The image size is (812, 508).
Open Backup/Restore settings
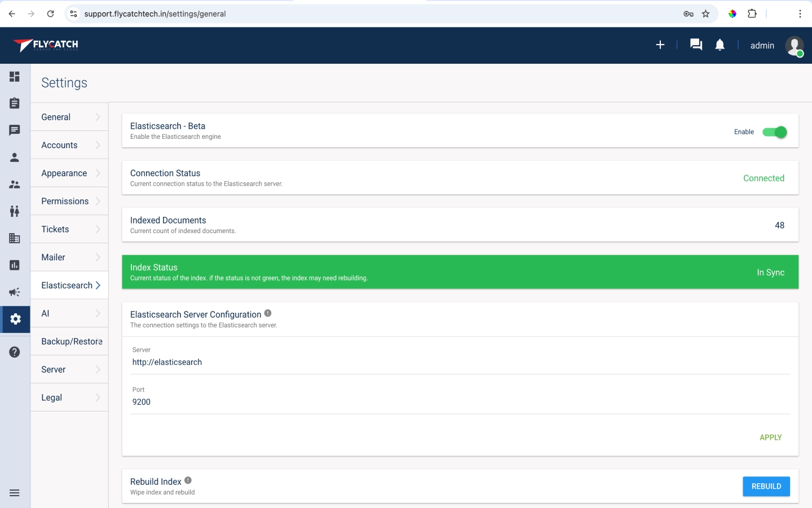[69, 341]
